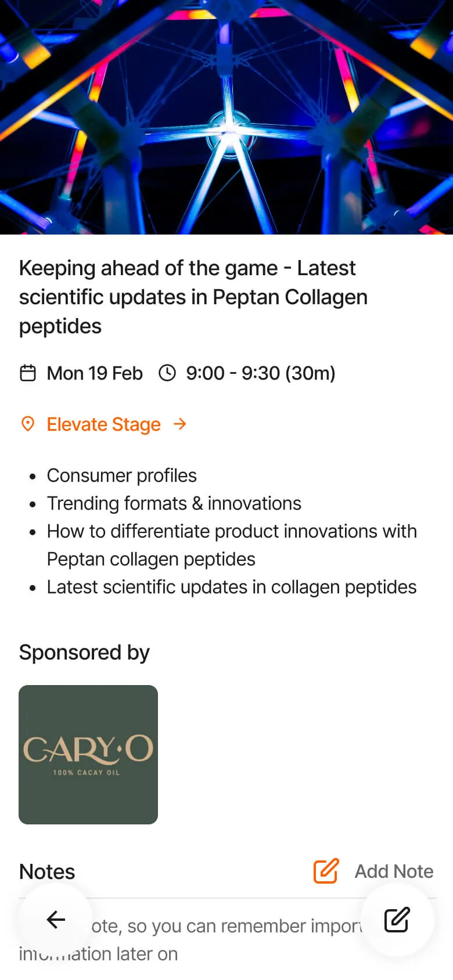Tap the session header image

click(227, 117)
